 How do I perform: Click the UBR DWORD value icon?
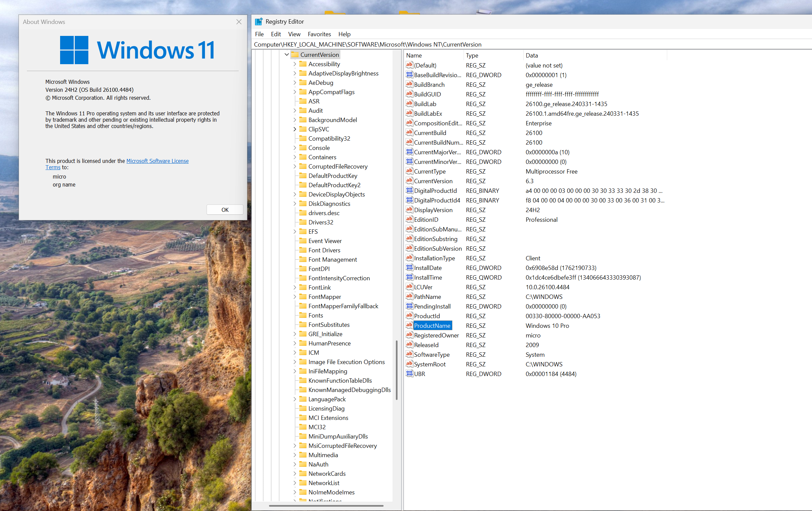409,374
